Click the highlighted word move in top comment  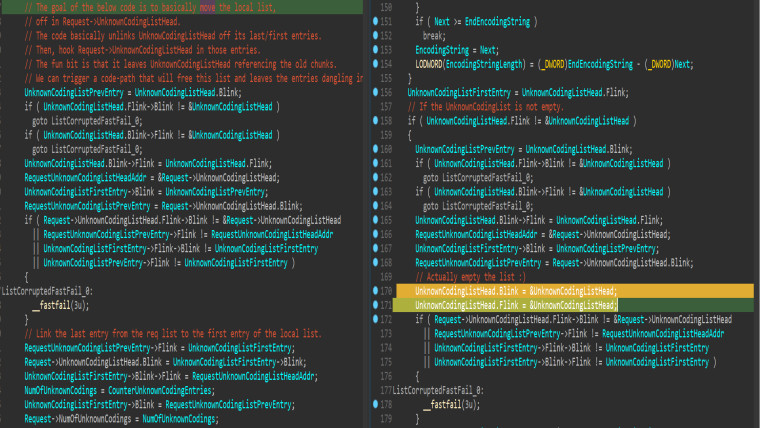207,7
